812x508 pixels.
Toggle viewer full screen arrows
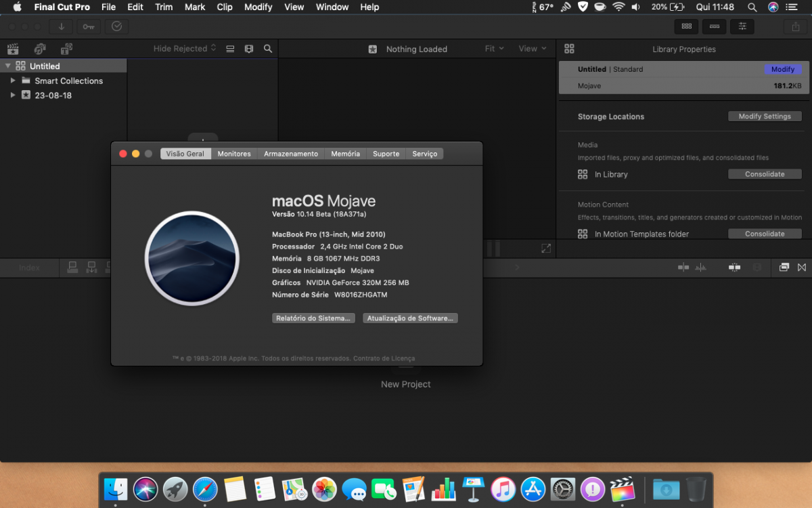[x=546, y=249]
